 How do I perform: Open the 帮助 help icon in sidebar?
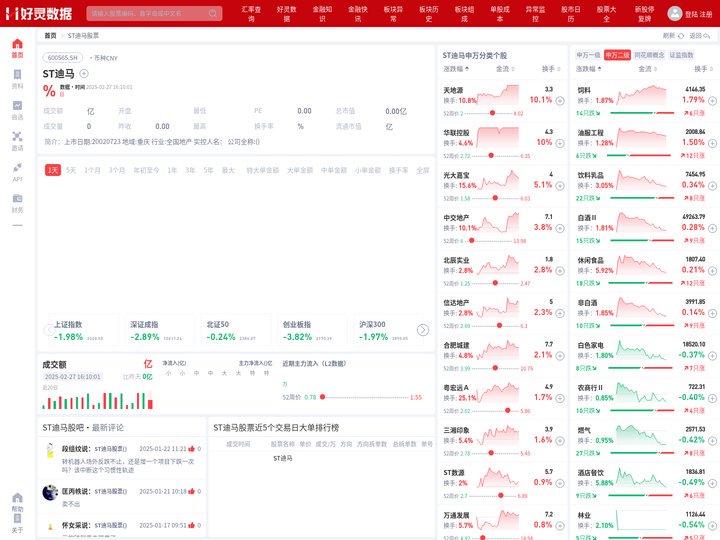pyautogui.click(x=17, y=498)
